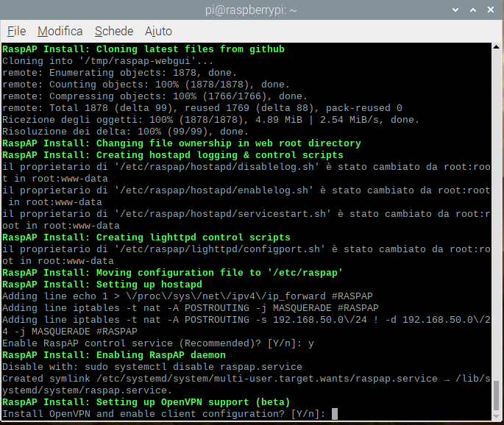504x425 pixels.
Task: Click 'Changing file ownership in web root directory'
Action: [182, 143]
